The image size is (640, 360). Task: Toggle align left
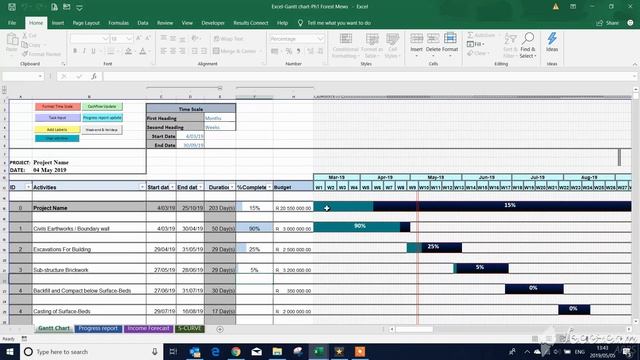[163, 51]
